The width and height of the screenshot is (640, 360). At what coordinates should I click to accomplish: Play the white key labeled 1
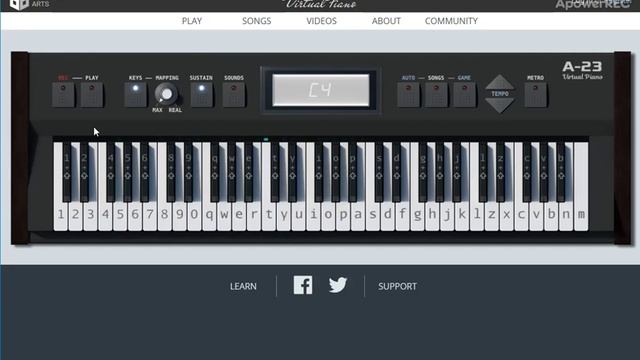[60, 214]
